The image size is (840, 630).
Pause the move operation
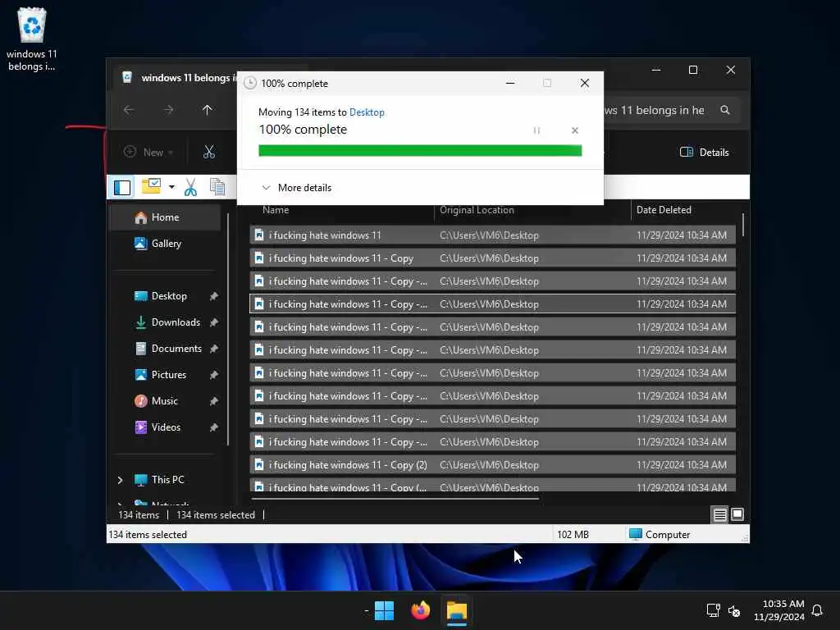tap(536, 130)
